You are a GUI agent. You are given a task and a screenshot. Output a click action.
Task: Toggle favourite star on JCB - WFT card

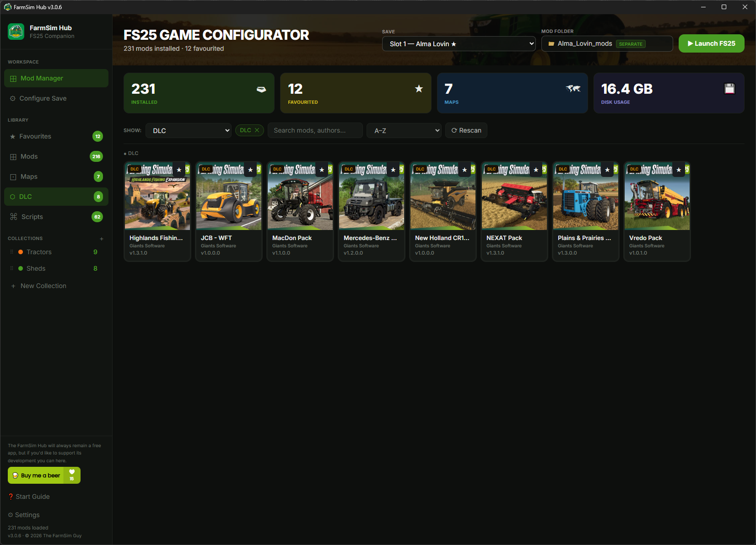(x=250, y=170)
